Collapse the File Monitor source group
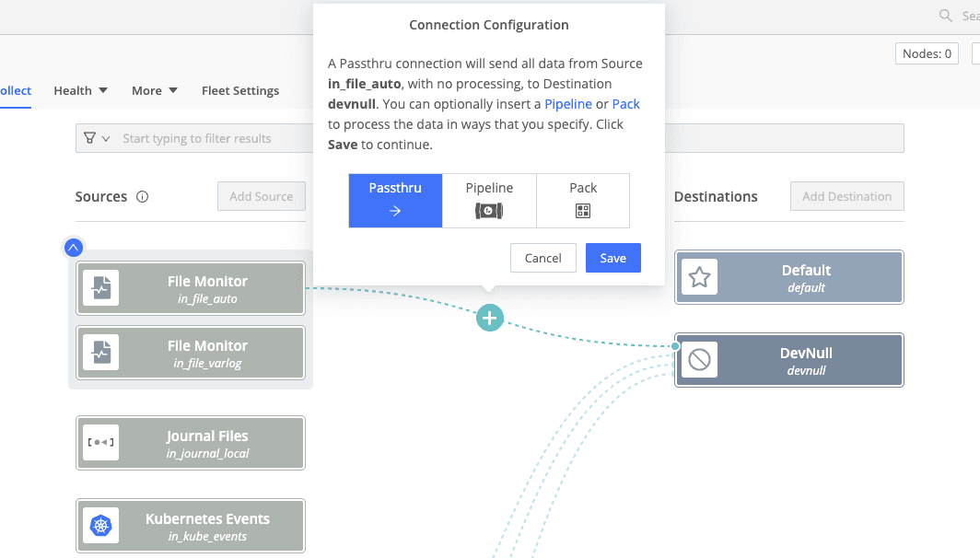Screen dimensions: 980x558 tap(74, 247)
